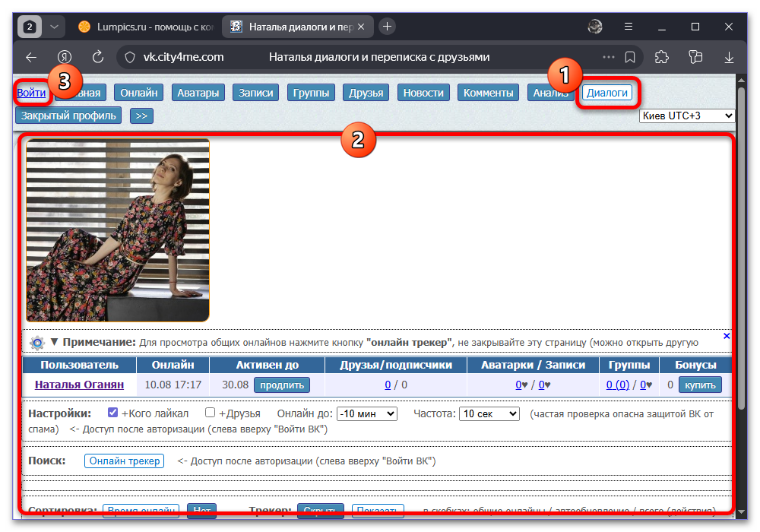Click the Онлайн трекер button
The width and height of the screenshot is (760, 532).
coord(125,461)
